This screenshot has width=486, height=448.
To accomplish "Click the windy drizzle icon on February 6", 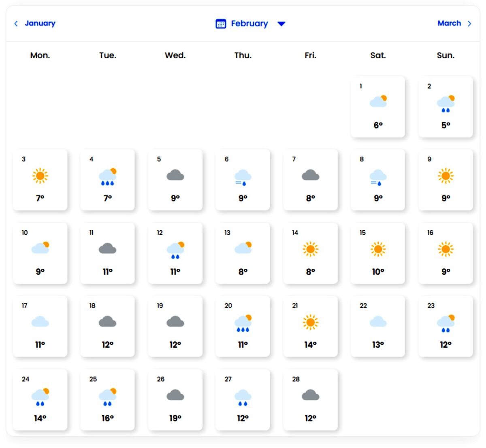I will [x=243, y=177].
